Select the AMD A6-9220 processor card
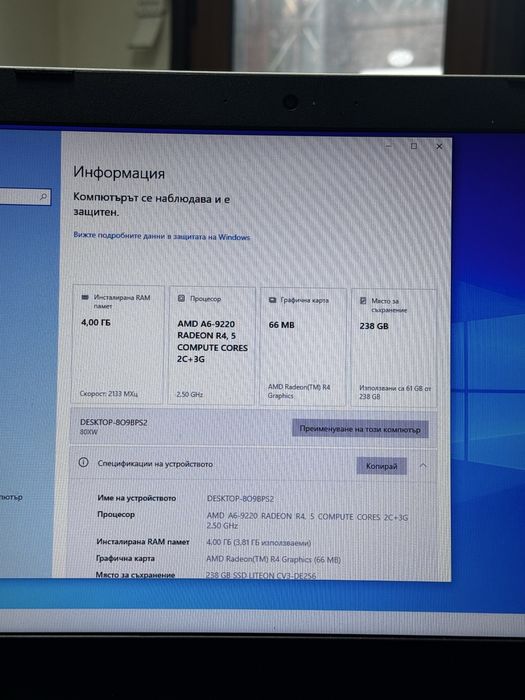This screenshot has width=525, height=700. pyautogui.click(x=212, y=346)
